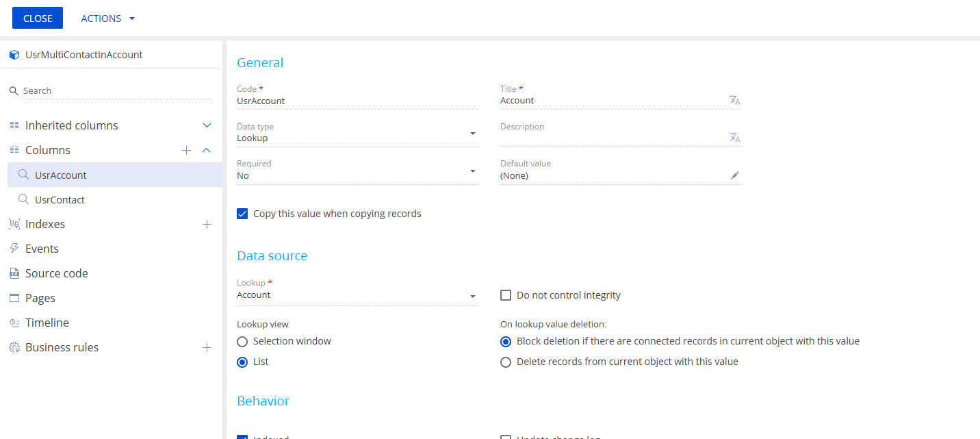
Task: Add a new index with plus icon
Action: 207,224
